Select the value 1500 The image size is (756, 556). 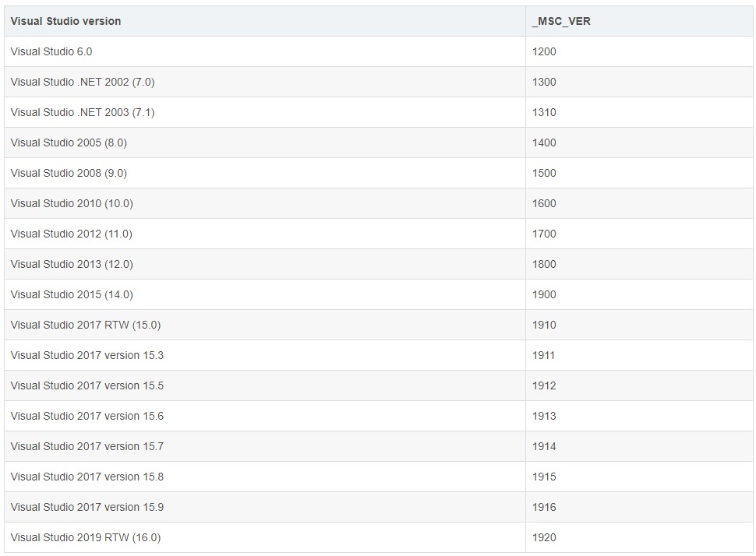(544, 173)
